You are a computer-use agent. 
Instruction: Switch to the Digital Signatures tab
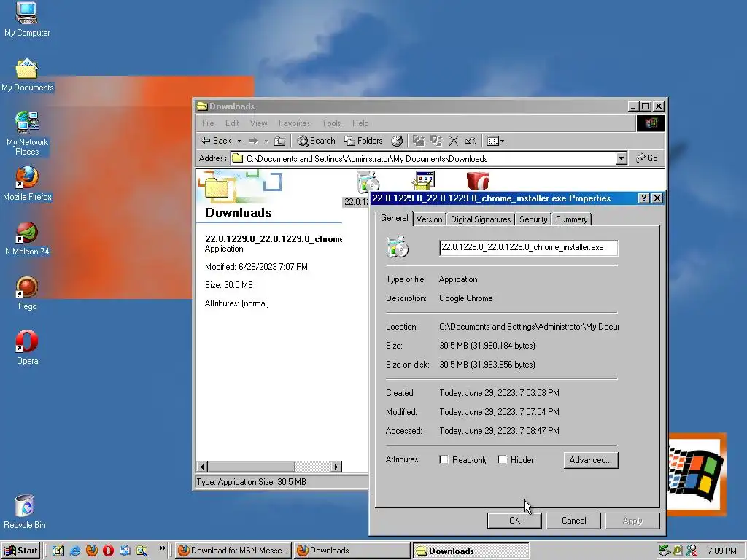[x=481, y=219]
